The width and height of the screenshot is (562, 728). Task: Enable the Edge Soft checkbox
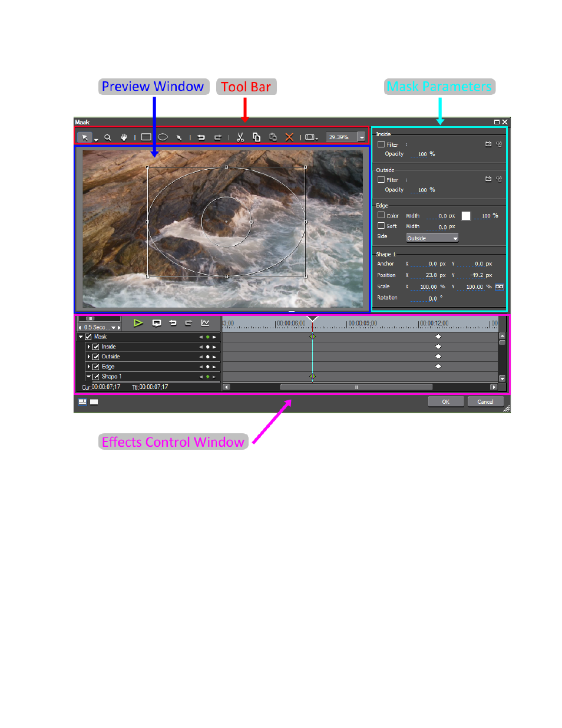coord(381,226)
